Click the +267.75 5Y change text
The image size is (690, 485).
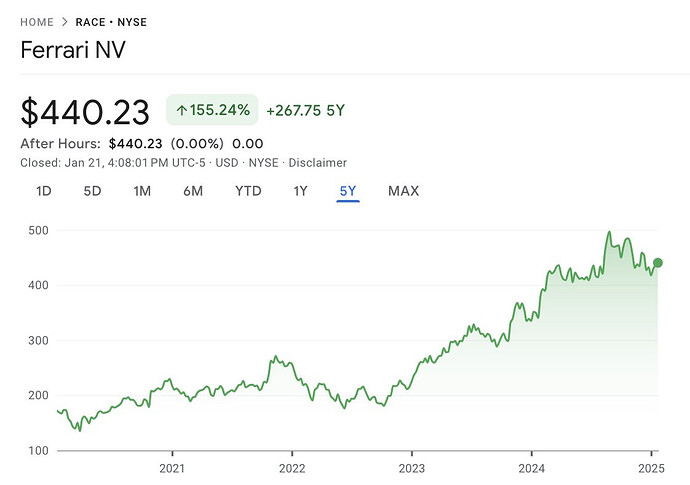pos(305,110)
